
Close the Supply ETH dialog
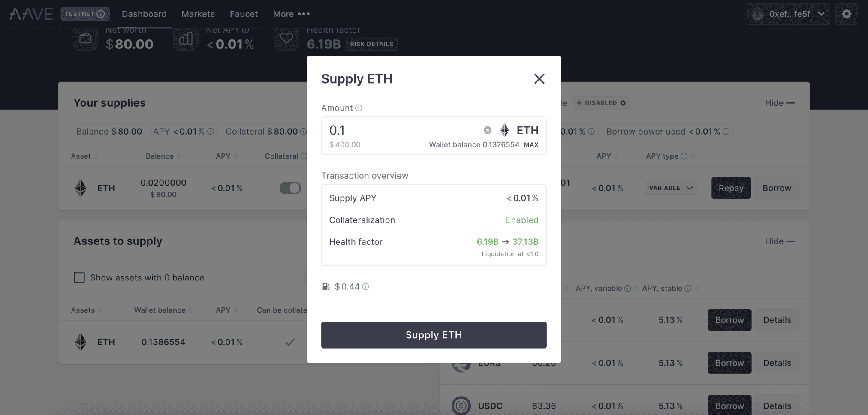539,79
